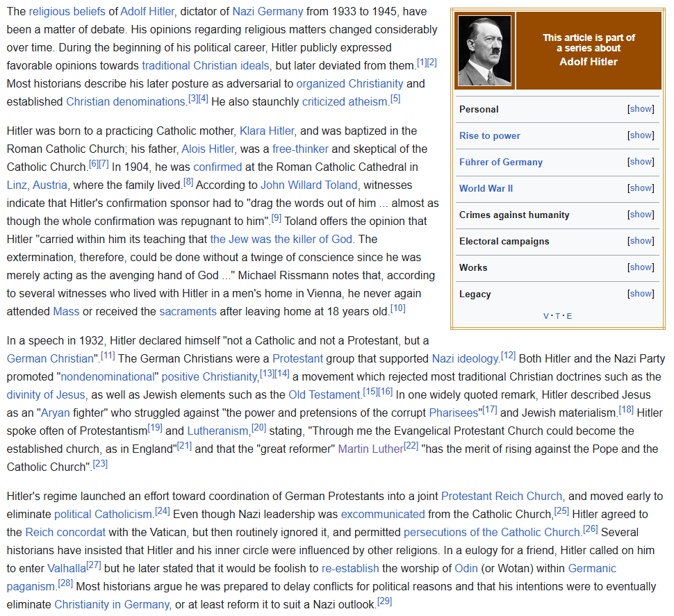This screenshot has width=674, height=616.
Task: Follow the free-thinker link
Action: tap(300, 149)
